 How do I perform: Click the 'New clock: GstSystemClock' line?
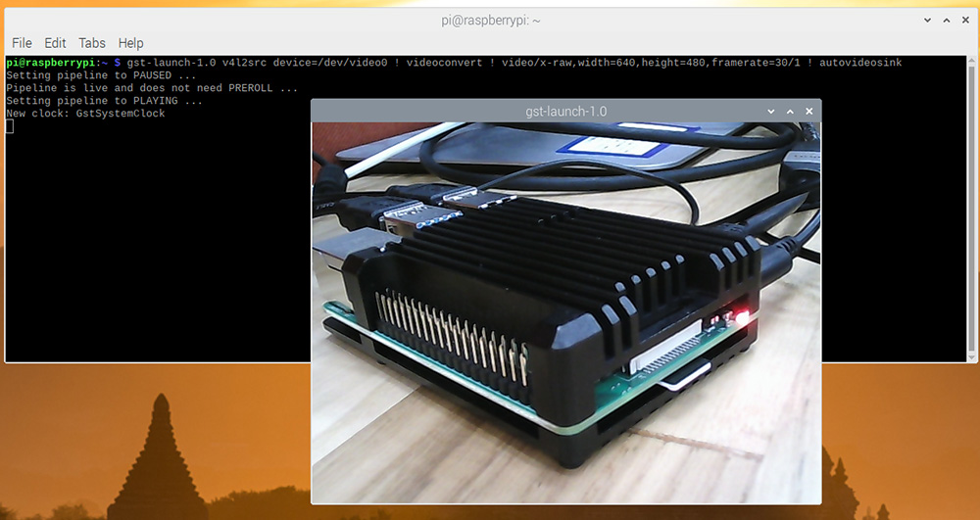[85, 114]
